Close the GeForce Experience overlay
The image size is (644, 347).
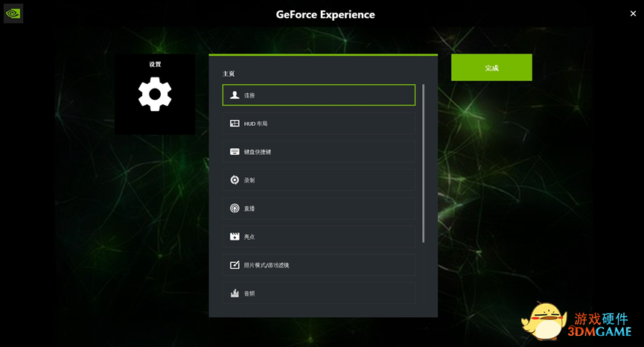tap(633, 13)
